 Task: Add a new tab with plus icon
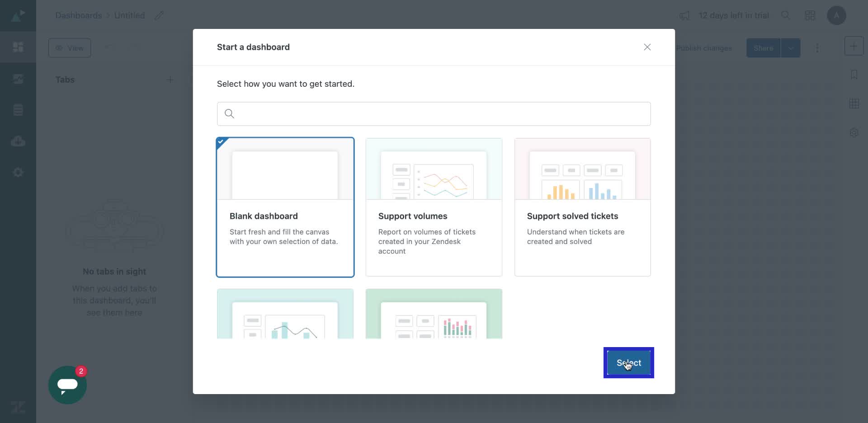170,80
